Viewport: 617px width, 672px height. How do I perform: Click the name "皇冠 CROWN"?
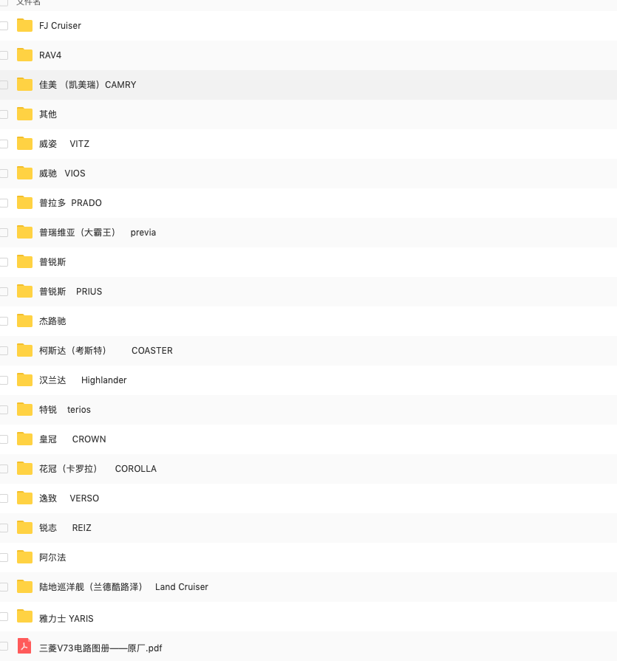point(72,439)
